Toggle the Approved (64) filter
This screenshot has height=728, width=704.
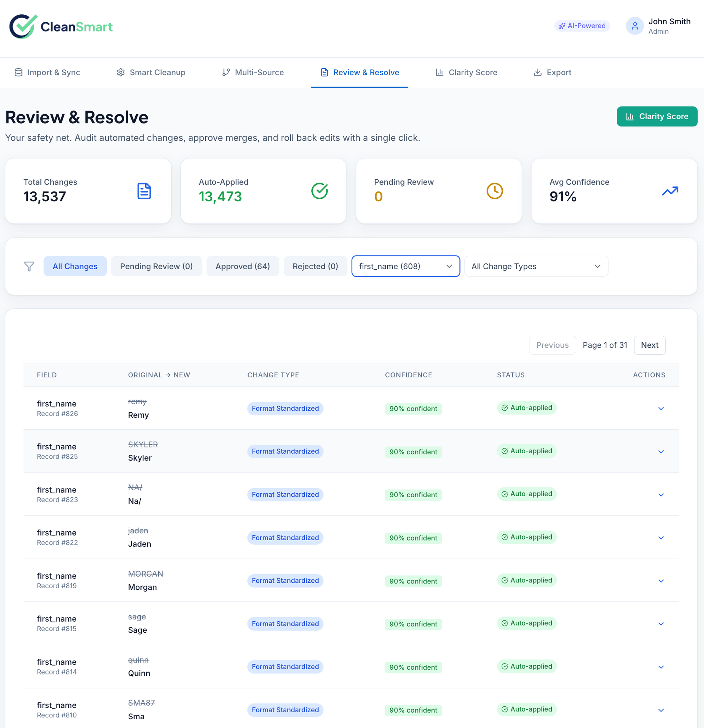tap(242, 266)
